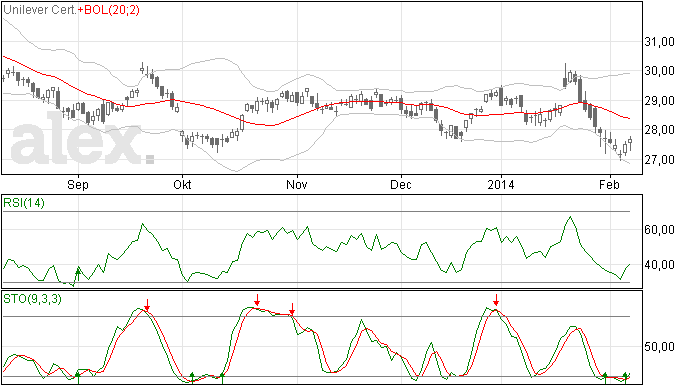Click the STO(9,3,3) panel label
This screenshot has width=690, height=387.
[32, 299]
